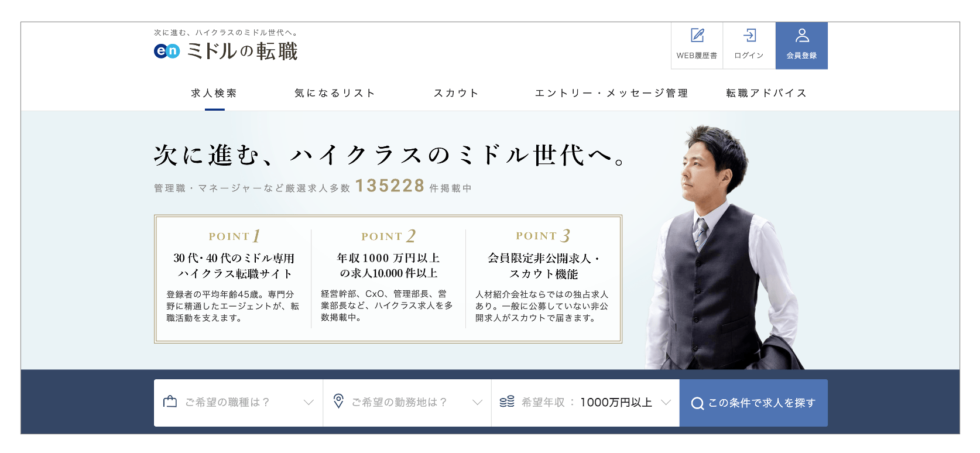Click the POINT 3 heading
The image size is (980, 453).
(543, 235)
